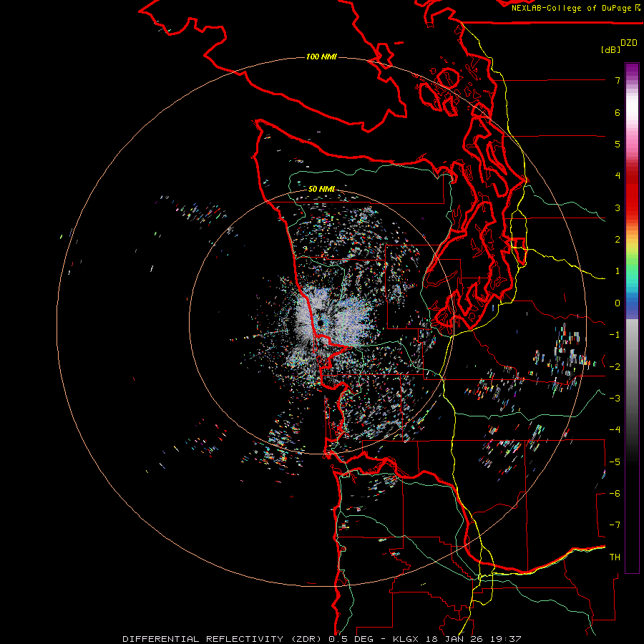The width and height of the screenshot is (644, 644).
Task: Click the 7 value on color scale
Action: click(x=618, y=80)
